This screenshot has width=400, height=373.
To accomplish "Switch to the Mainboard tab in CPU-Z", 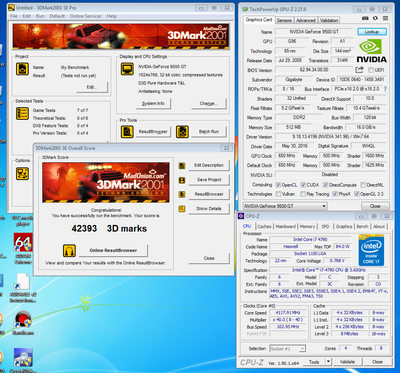I will (286, 226).
